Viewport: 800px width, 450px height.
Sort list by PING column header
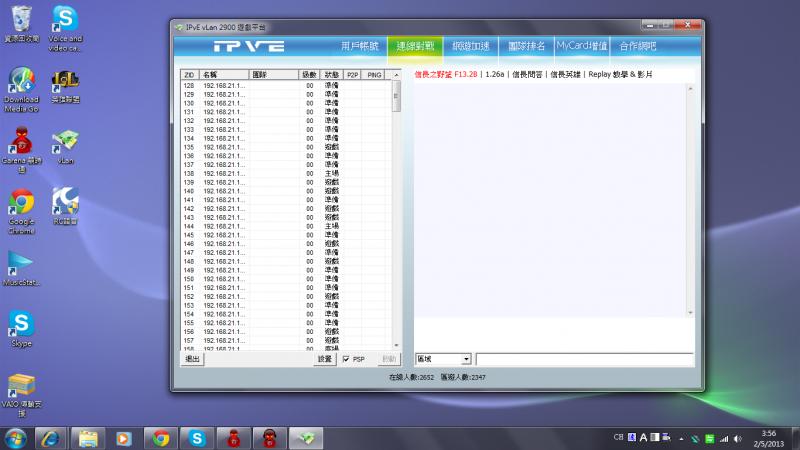click(374, 75)
